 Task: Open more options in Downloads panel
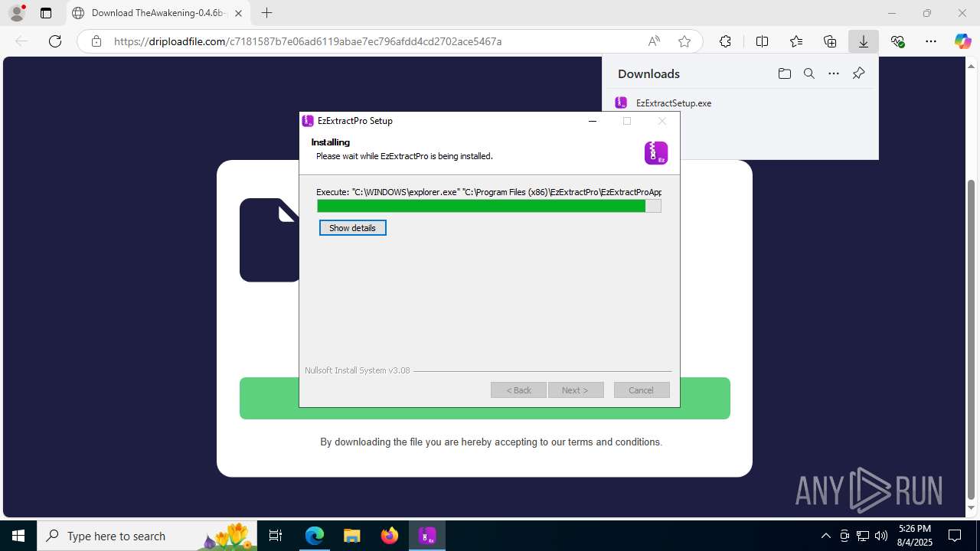click(x=834, y=73)
